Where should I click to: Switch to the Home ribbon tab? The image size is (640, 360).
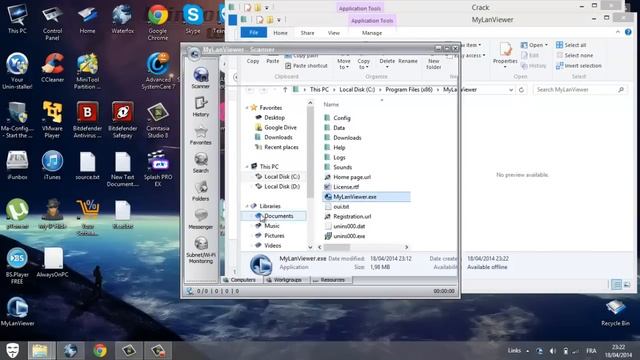pyautogui.click(x=280, y=33)
